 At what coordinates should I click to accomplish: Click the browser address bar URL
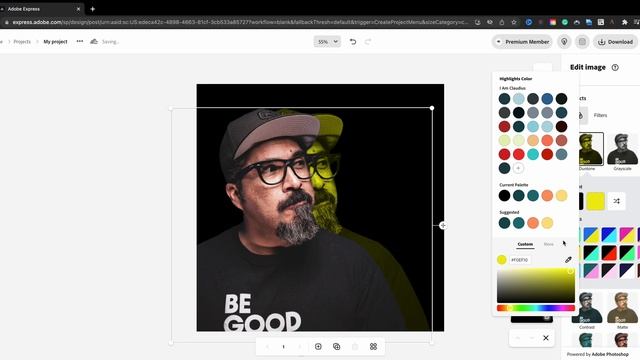[240, 22]
